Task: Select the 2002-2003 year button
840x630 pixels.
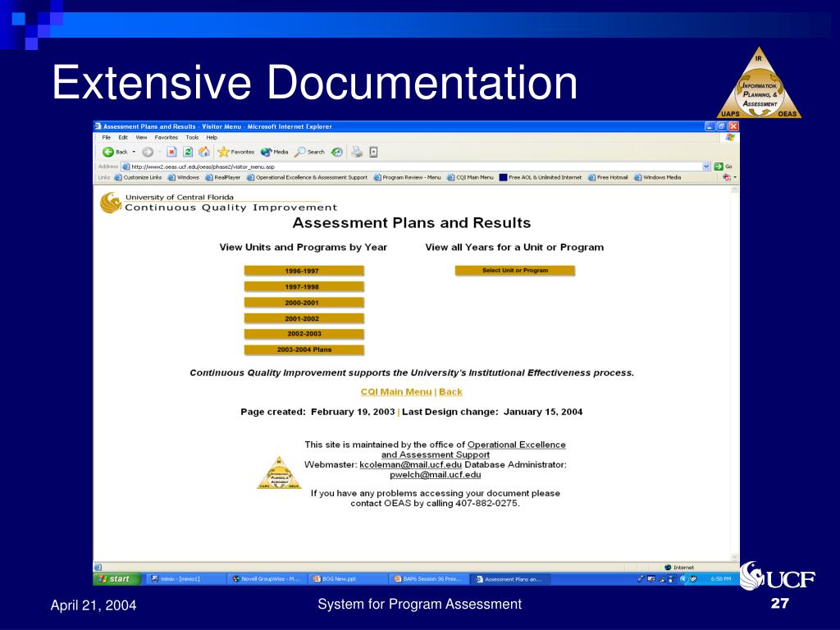Action: 304,334
